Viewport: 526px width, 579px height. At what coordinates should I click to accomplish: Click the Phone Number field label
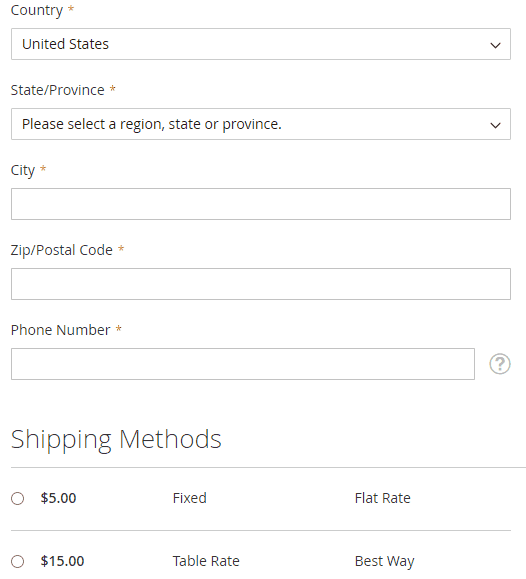click(61, 330)
